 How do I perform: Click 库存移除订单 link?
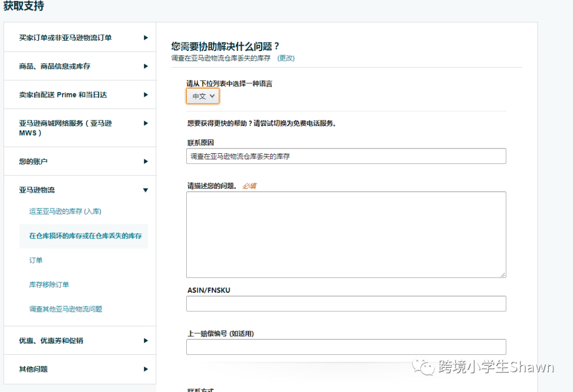point(49,285)
